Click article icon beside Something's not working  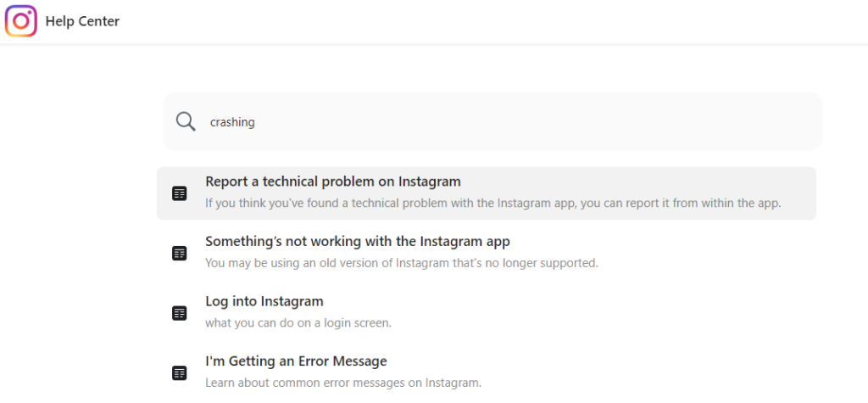click(x=180, y=254)
